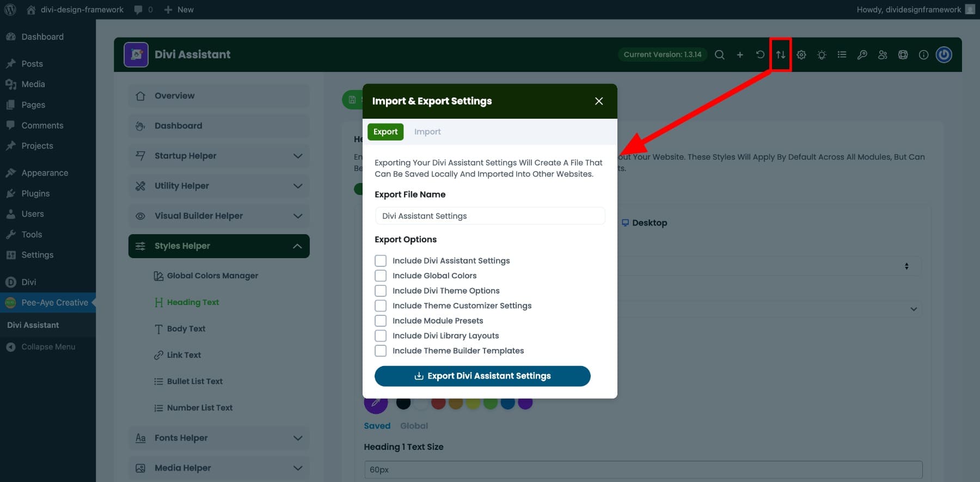Open the import/export arrows icon

pos(781,54)
